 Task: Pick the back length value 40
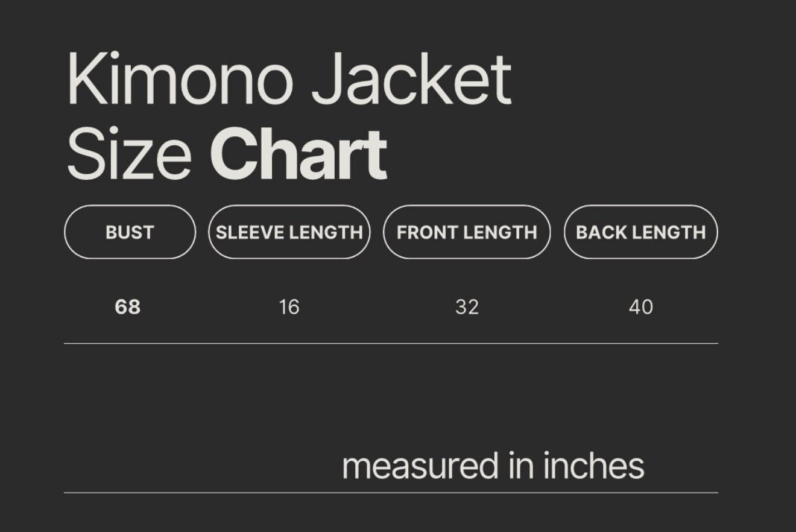[640, 307]
